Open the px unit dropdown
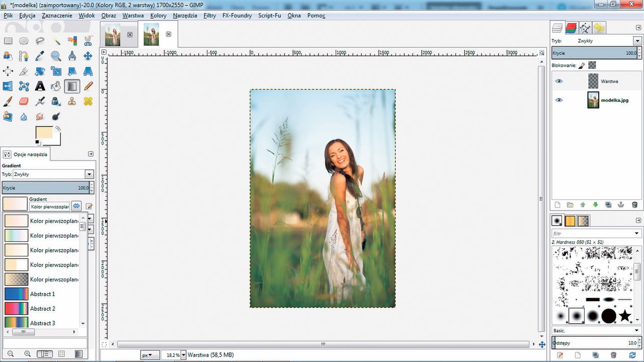644x362 pixels. [150, 355]
